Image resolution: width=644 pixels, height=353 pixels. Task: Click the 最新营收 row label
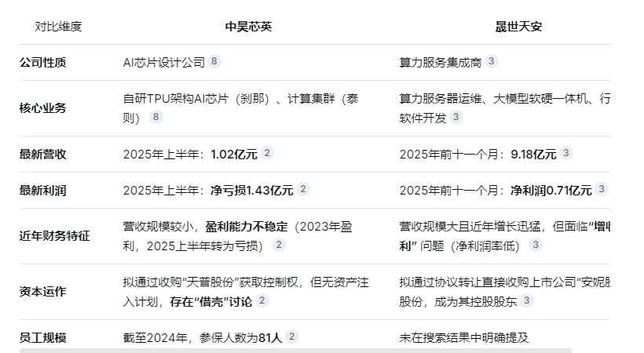coord(42,155)
